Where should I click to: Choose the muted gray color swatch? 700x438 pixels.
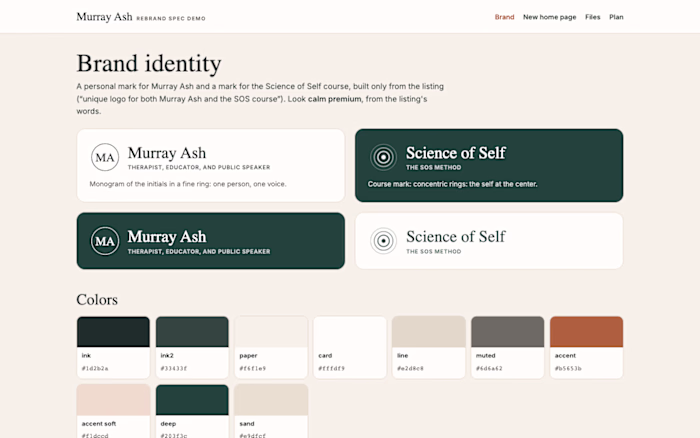click(x=508, y=332)
